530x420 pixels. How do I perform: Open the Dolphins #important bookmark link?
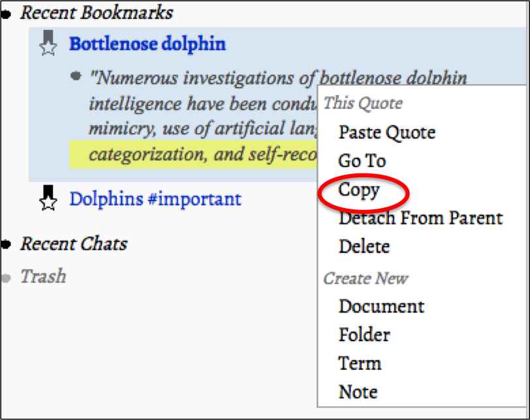155,198
